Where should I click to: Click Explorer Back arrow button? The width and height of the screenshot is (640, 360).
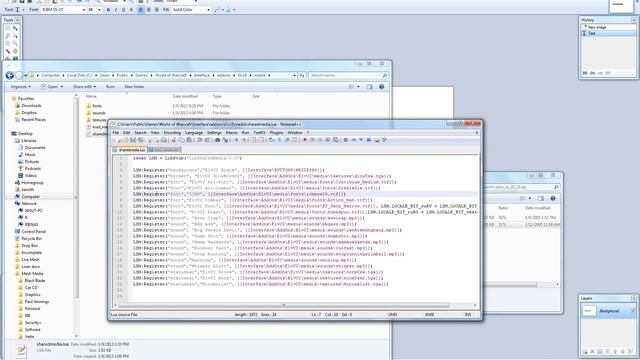click(9, 76)
